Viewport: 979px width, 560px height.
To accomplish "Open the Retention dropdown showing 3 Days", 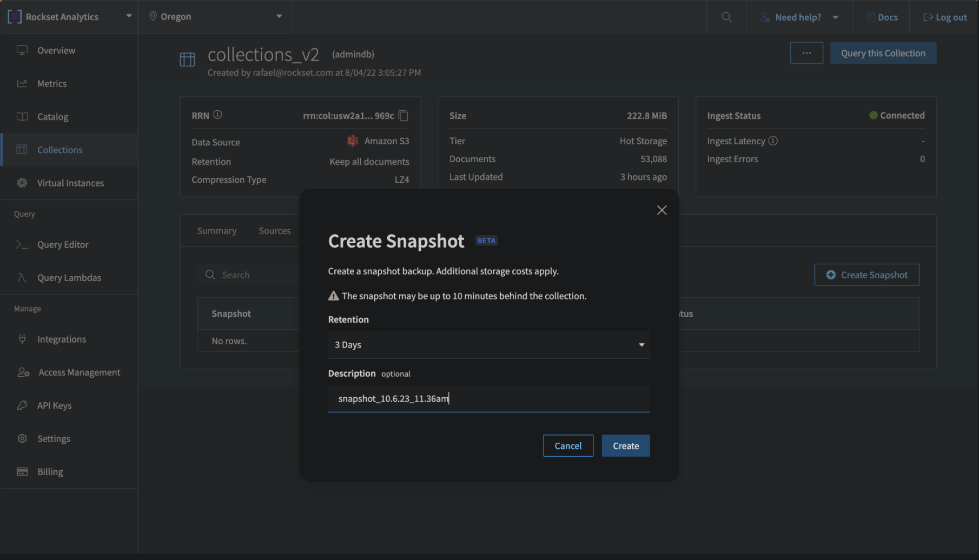I will 489,345.
